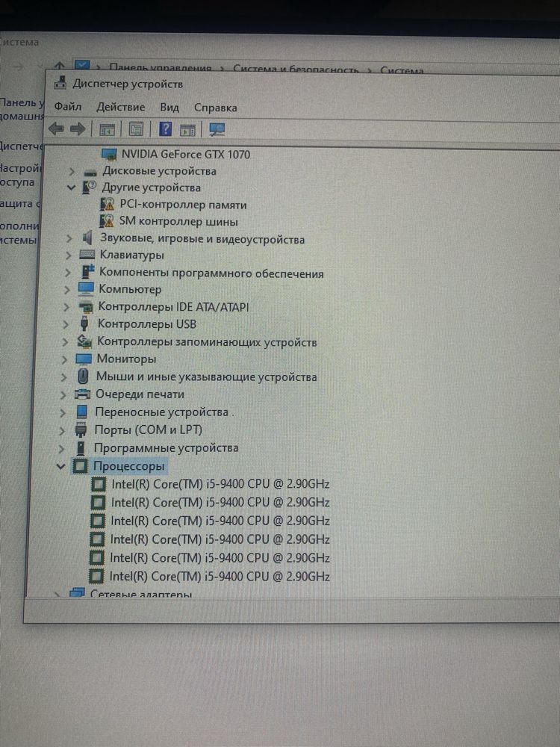
Task: Click the speaker icon of Звуковые устройства
Action: coord(87,238)
